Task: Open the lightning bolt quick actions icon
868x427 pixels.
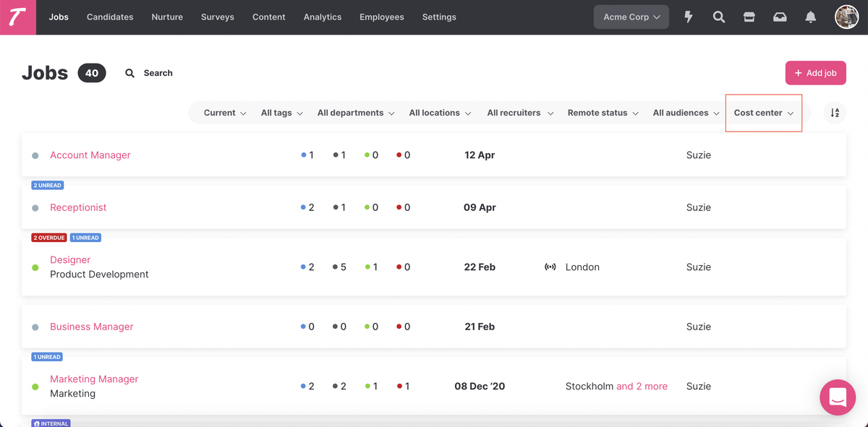Action: coord(689,17)
